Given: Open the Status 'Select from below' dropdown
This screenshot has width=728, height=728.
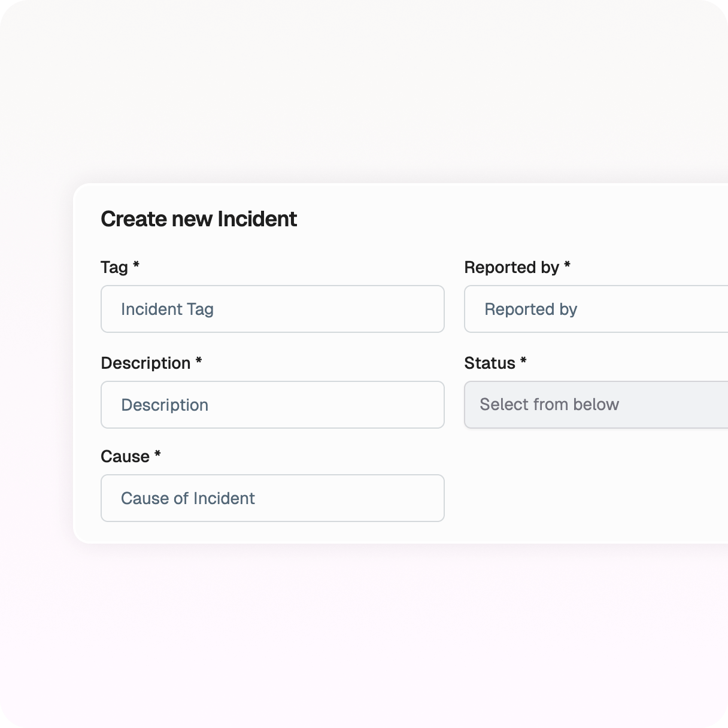Looking at the screenshot, I should [596, 405].
